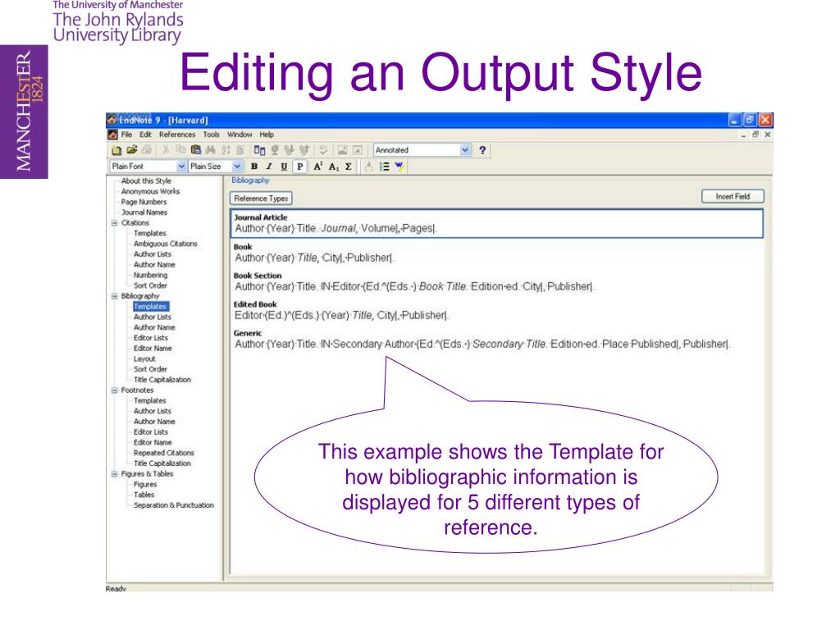
Task: Open the Plain Font dropdown
Action: tap(180, 165)
